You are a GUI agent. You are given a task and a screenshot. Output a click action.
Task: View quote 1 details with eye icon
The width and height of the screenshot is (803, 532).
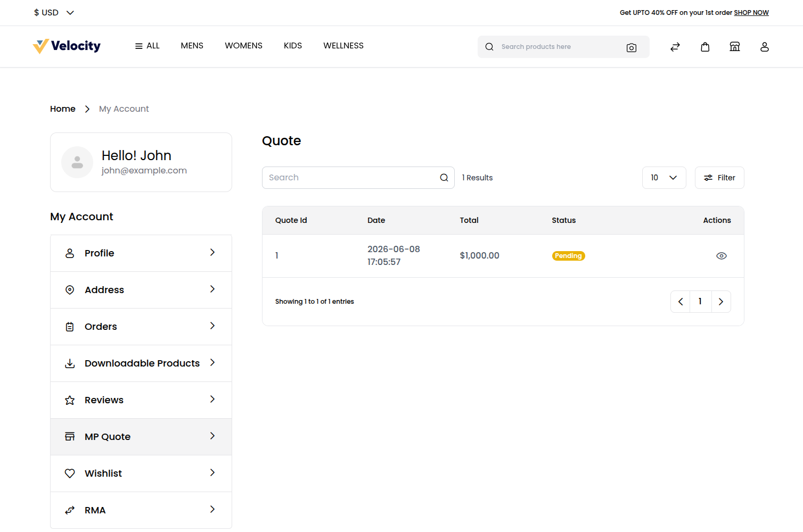[x=722, y=256]
